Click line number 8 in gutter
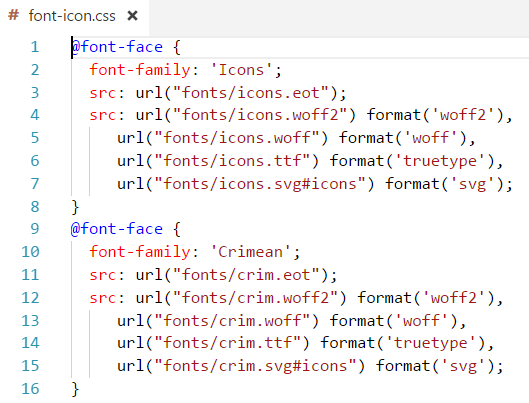 35,206
